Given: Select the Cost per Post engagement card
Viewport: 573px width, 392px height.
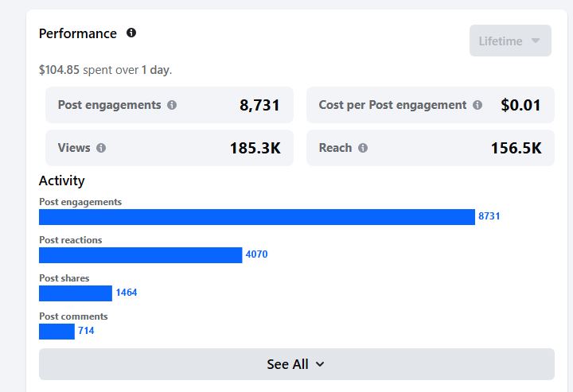Looking at the screenshot, I should (430, 105).
